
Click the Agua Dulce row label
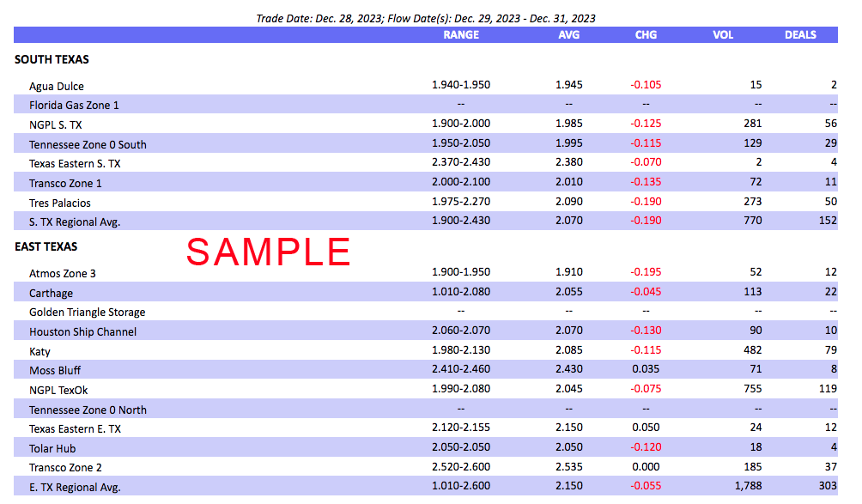coord(58,86)
